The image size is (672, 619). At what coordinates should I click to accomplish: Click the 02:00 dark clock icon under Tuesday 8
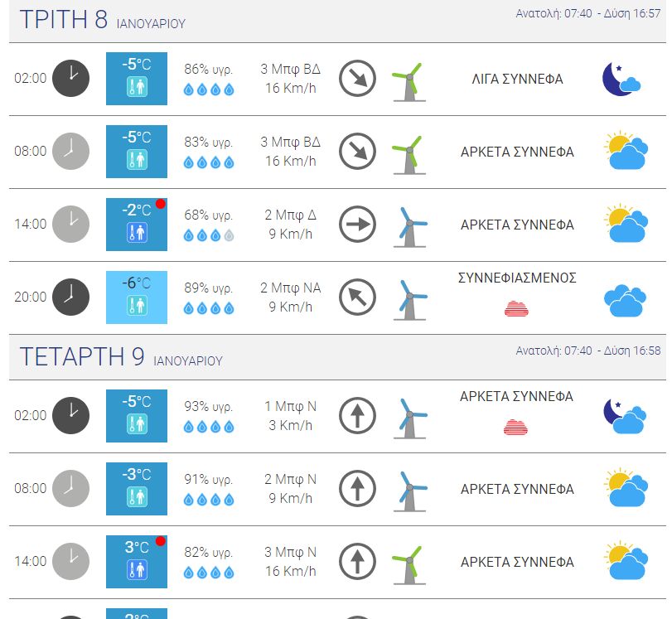[x=70, y=78]
